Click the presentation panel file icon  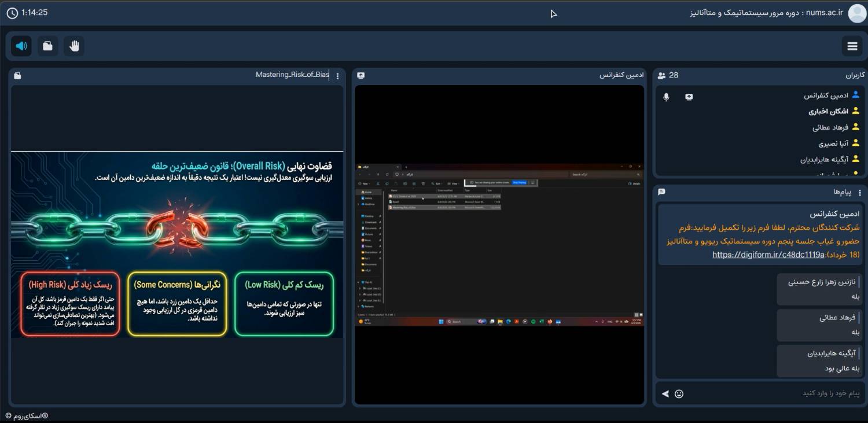17,76
